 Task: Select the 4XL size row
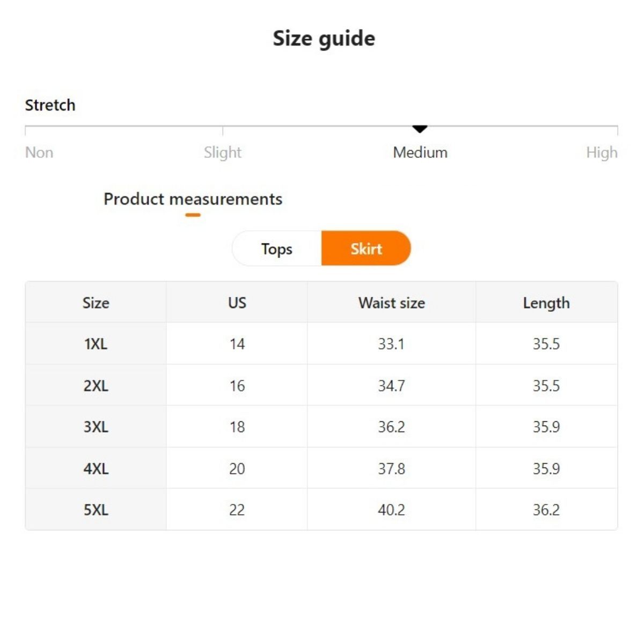click(x=96, y=469)
